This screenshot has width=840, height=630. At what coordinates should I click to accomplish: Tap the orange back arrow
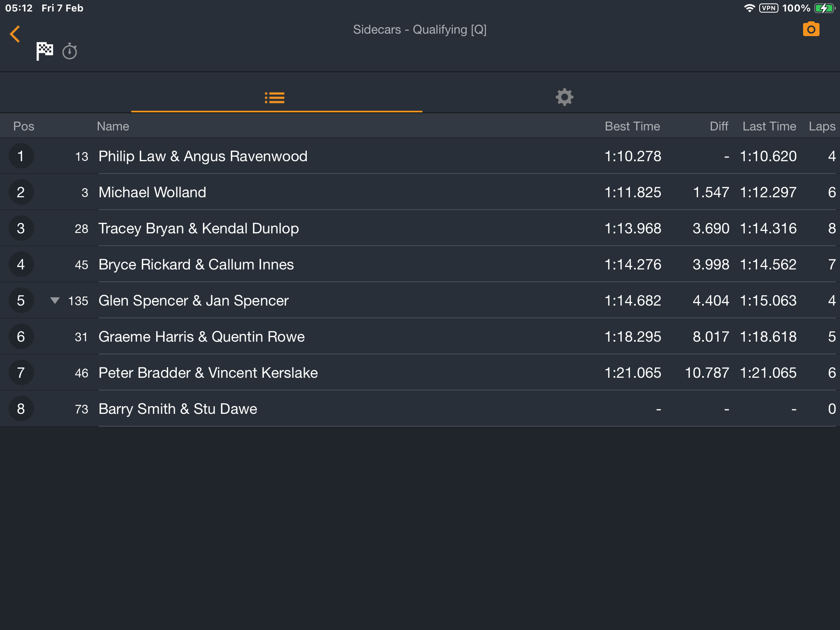pyautogui.click(x=15, y=34)
